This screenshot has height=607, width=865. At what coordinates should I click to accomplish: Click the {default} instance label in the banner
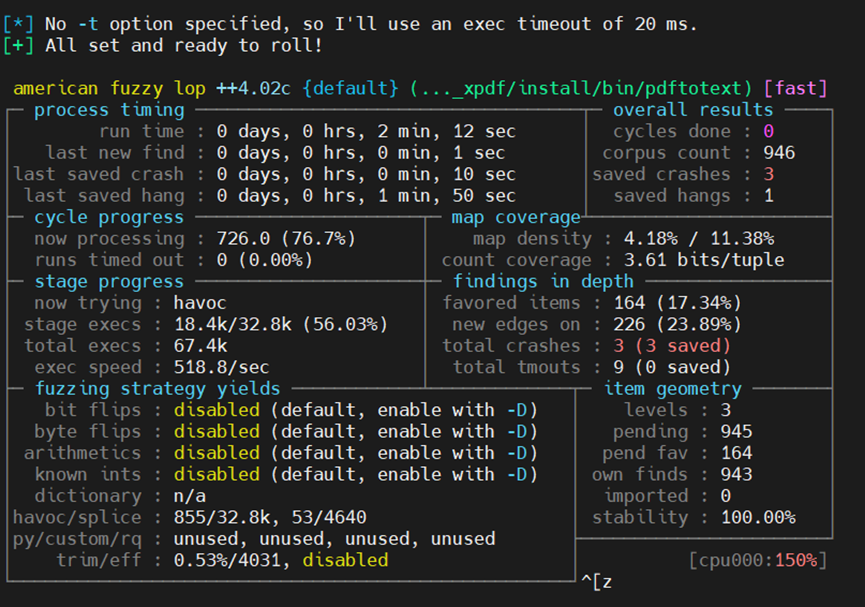point(350,88)
